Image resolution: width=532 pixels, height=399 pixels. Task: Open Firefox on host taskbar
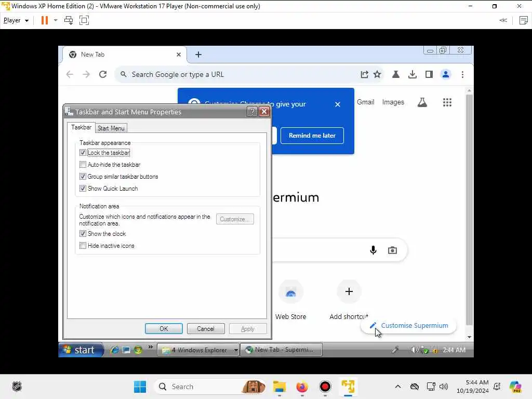(302, 387)
